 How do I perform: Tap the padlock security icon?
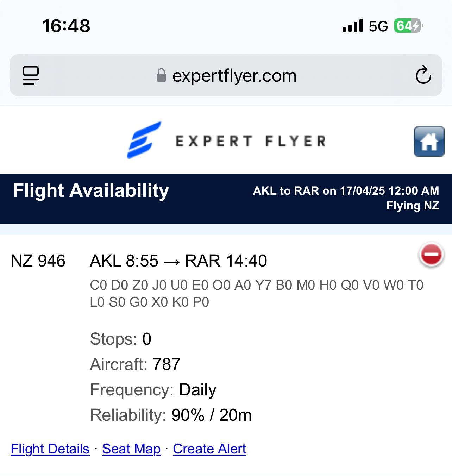pyautogui.click(x=161, y=75)
